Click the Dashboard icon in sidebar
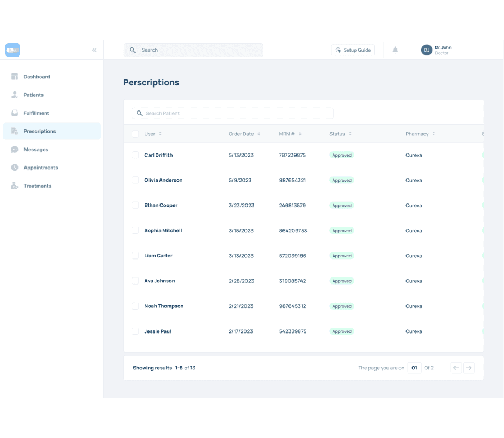 [15, 77]
